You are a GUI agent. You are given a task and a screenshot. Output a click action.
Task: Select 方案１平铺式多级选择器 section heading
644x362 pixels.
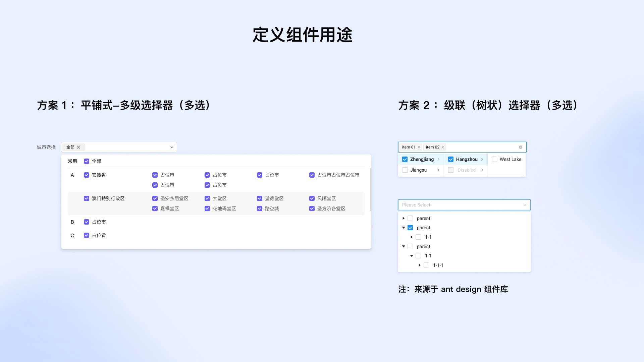[125, 106]
